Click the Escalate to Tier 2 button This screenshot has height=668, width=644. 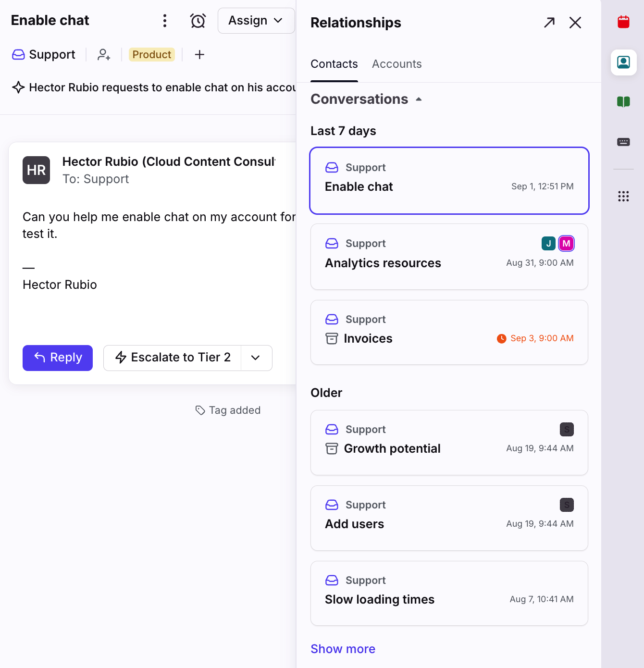pyautogui.click(x=173, y=358)
